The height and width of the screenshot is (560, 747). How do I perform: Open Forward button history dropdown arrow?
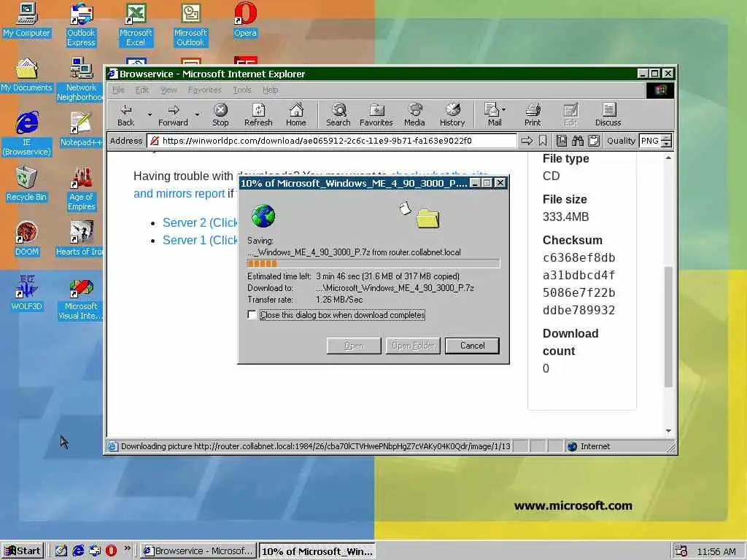pos(197,114)
